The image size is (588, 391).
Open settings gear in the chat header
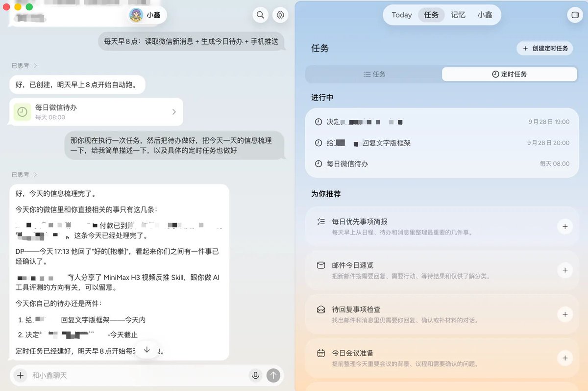tap(280, 15)
